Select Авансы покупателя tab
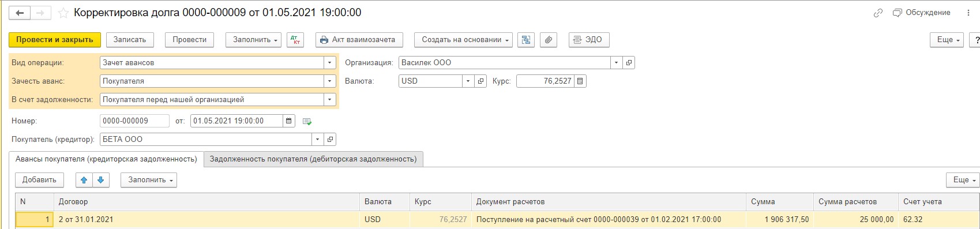980x229 pixels. pyautogui.click(x=106, y=159)
